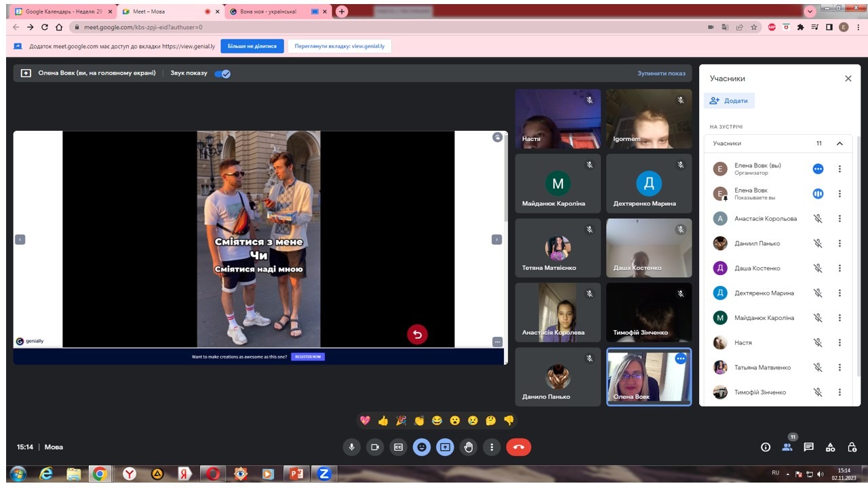
Task: Toggle the emoji reactions bar
Action: point(422,447)
